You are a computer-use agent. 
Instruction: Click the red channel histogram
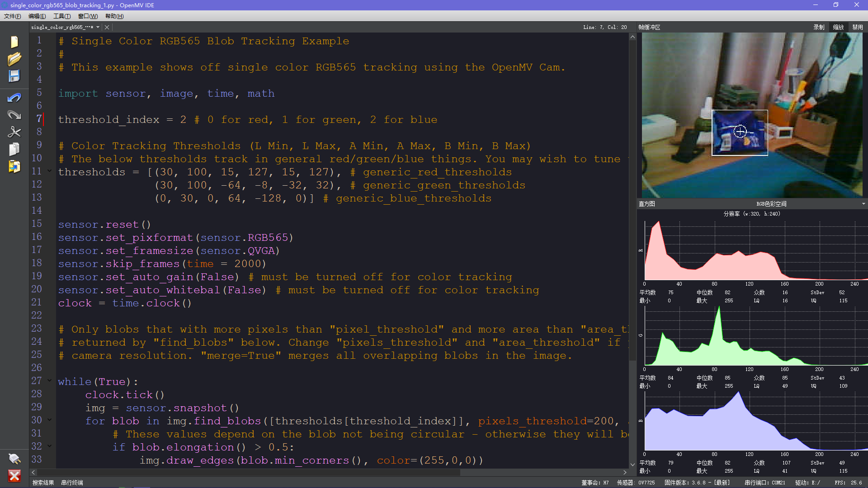coord(756,251)
